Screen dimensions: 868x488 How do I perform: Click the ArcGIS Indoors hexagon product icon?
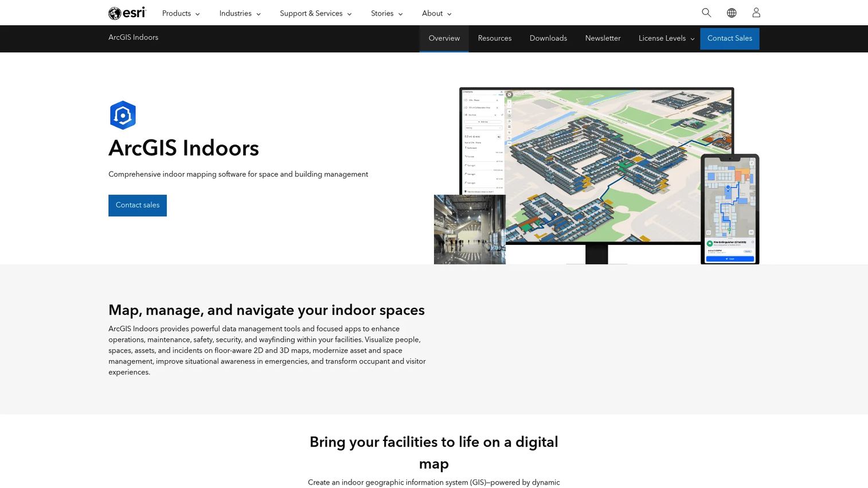click(x=123, y=115)
